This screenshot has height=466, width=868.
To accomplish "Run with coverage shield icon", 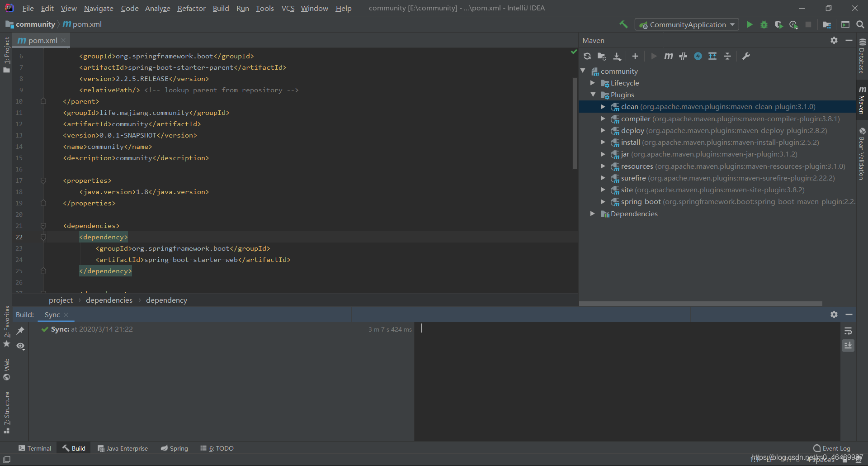I will 778,24.
